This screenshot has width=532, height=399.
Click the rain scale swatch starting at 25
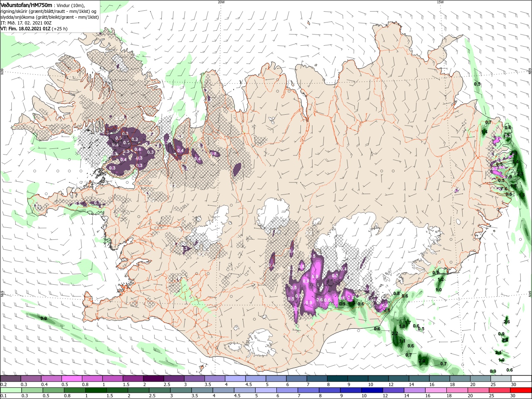click(499, 390)
